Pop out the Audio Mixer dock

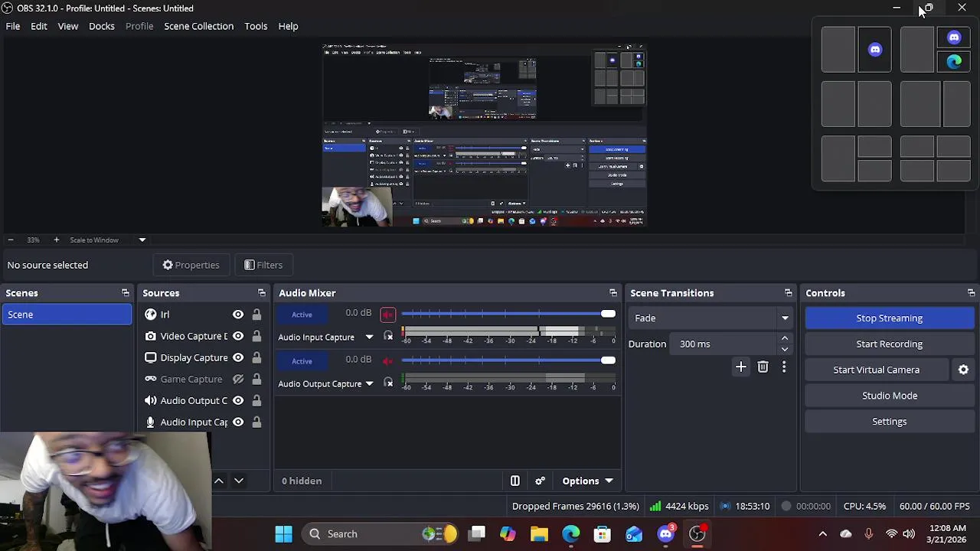pyautogui.click(x=613, y=293)
